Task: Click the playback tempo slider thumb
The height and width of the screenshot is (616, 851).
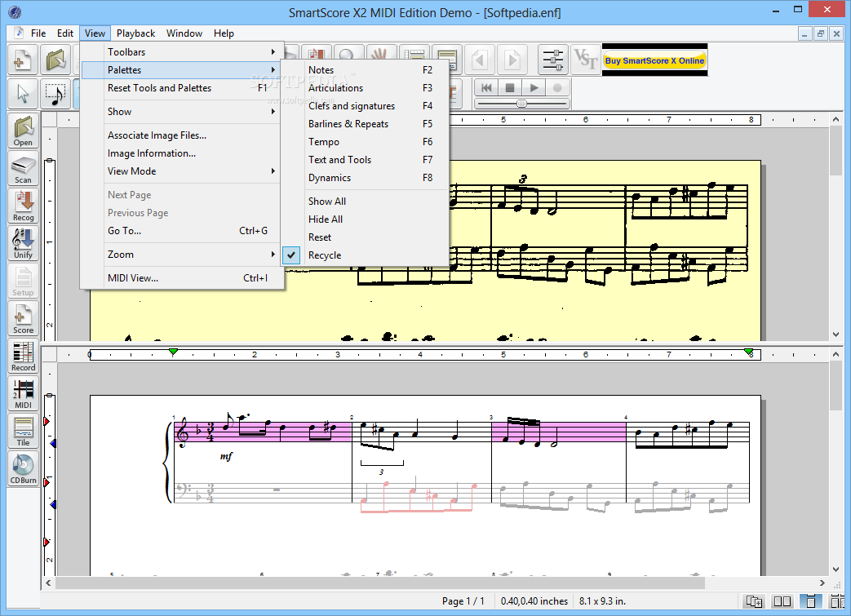Action: [521, 103]
